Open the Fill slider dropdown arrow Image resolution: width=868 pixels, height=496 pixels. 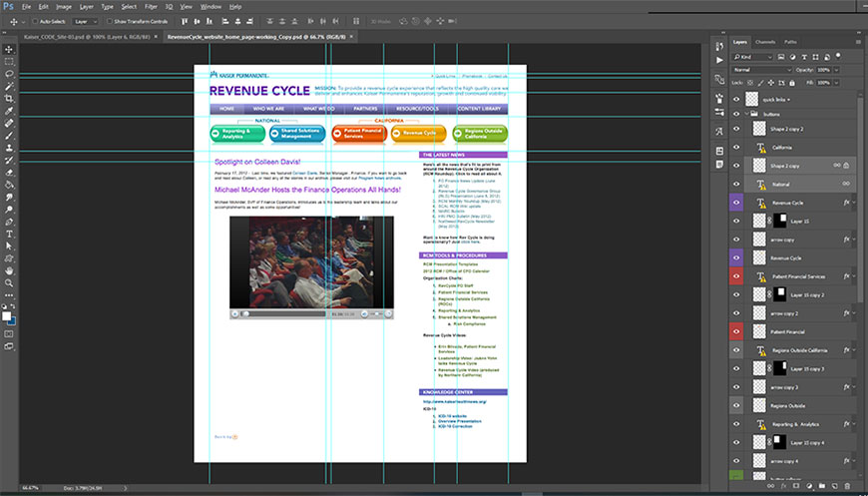836,83
